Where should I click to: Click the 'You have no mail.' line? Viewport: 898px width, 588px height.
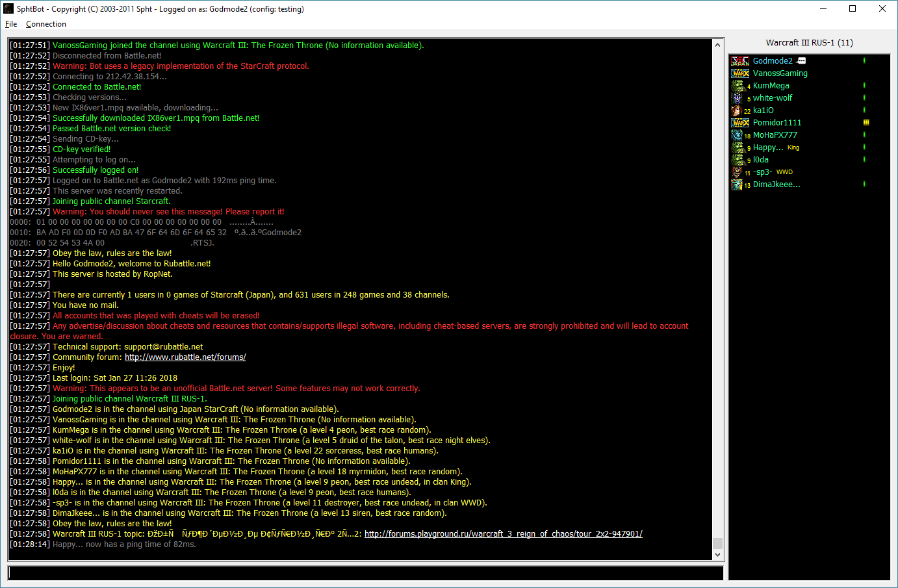(64, 305)
